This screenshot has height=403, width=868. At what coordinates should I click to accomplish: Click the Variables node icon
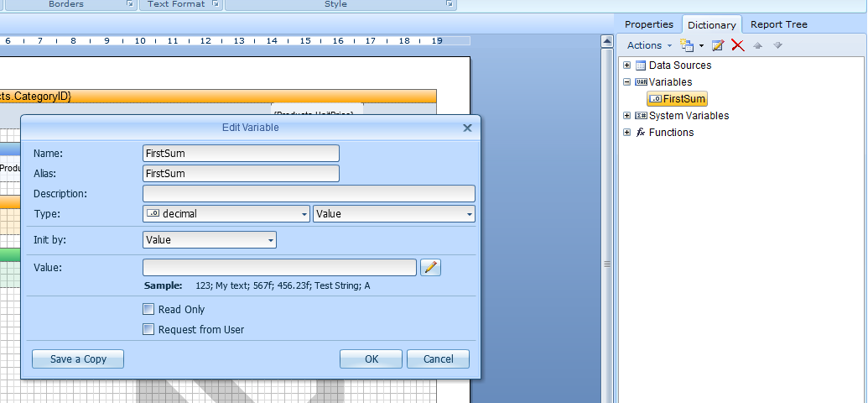641,82
